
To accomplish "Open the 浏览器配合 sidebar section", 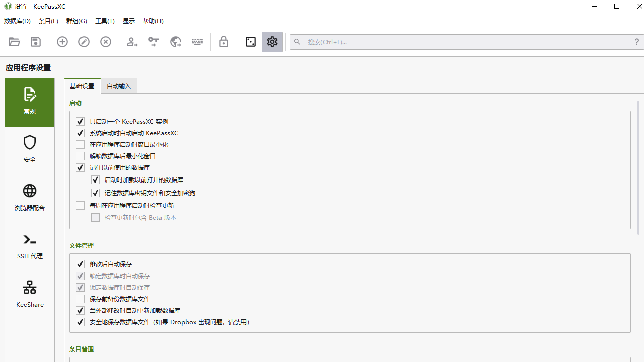I will coord(29,198).
